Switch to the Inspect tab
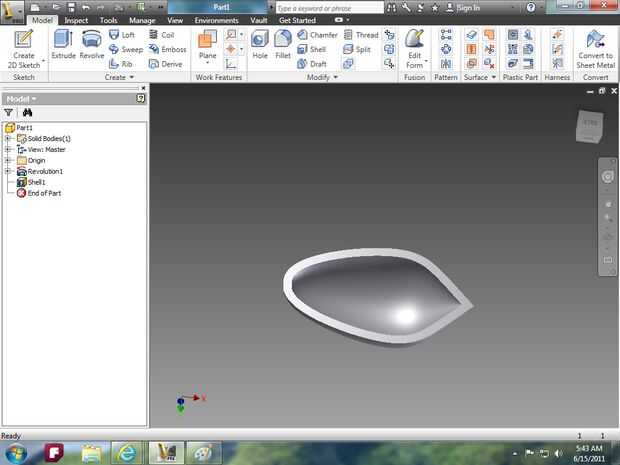620x465 pixels. [76, 20]
